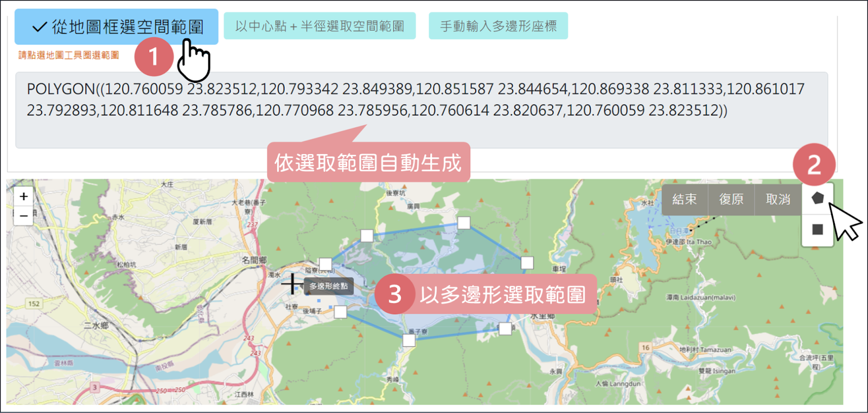Activate 從地圖框選空間範圍 mode
The width and height of the screenshot is (868, 413).
coord(116,27)
